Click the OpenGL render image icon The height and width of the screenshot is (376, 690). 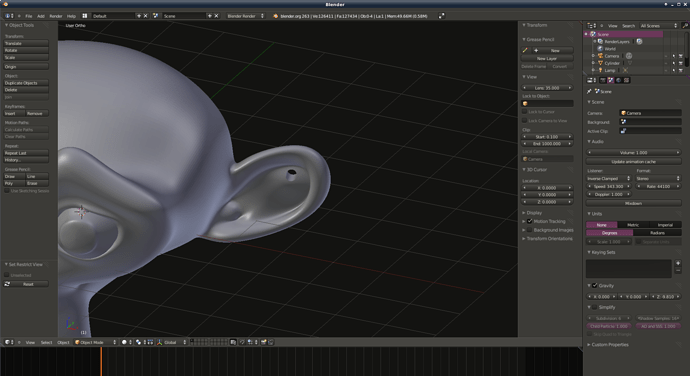(x=264, y=342)
